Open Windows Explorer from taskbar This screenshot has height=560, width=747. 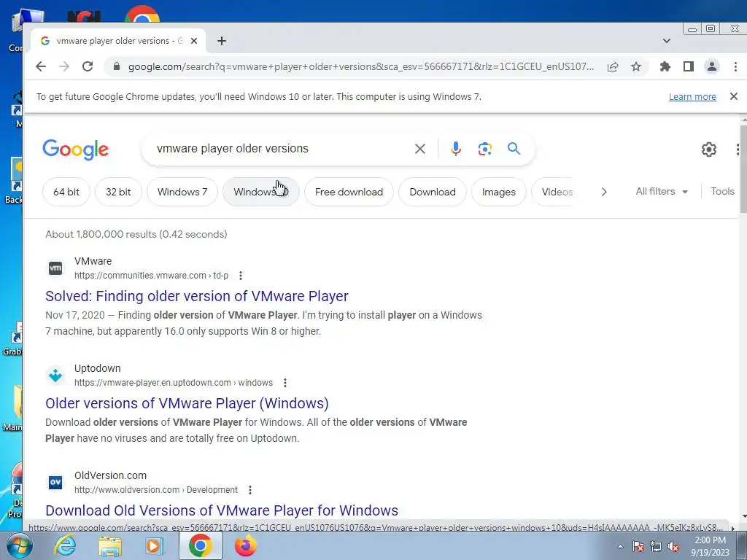coord(110,546)
